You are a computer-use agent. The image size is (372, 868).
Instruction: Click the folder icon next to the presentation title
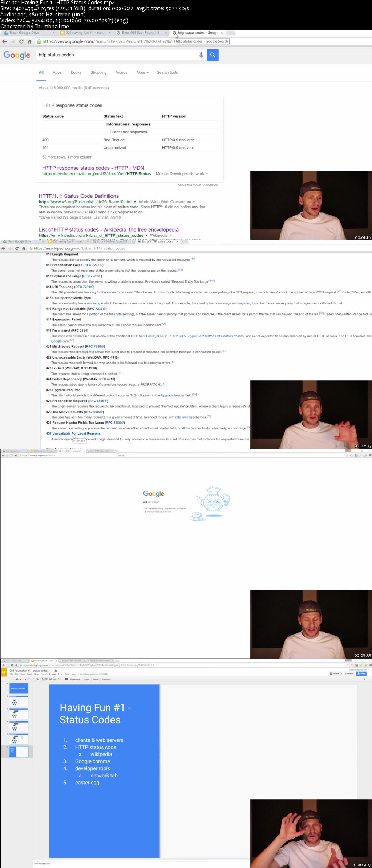pyautogui.click(x=56, y=671)
